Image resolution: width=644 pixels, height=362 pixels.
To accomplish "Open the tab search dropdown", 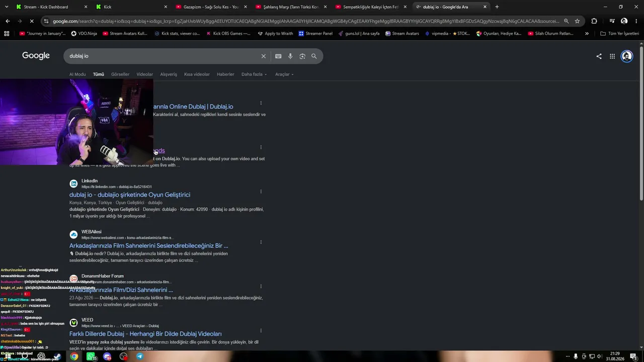I will pos(8,7).
